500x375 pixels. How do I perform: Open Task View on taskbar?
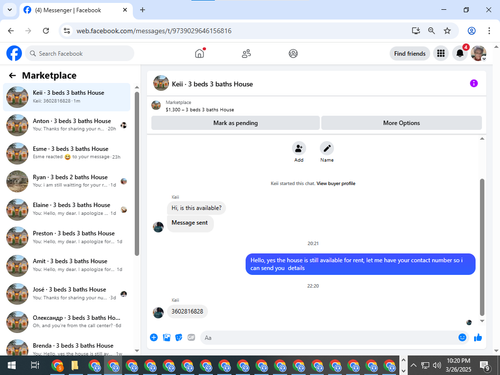pyautogui.click(x=35, y=366)
